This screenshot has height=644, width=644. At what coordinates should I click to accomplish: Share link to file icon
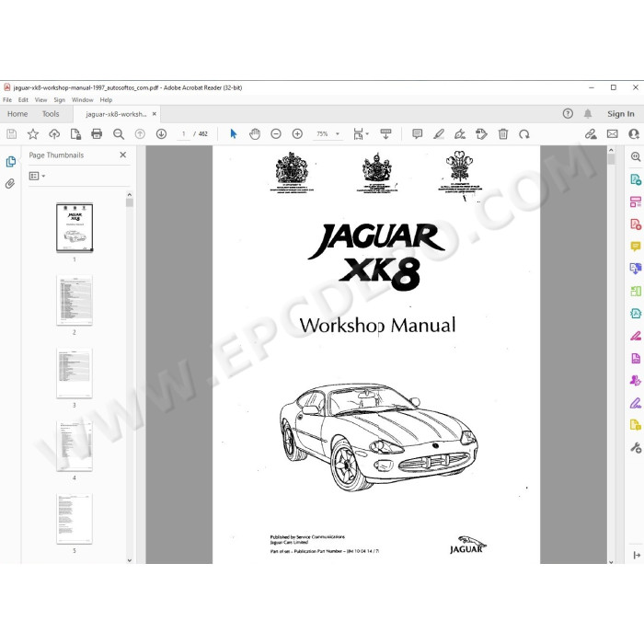591,134
